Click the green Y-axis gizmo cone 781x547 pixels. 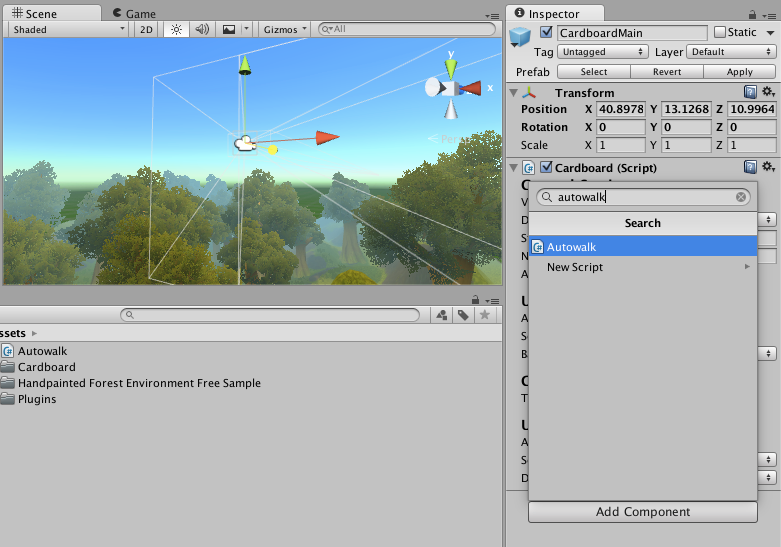click(451, 68)
